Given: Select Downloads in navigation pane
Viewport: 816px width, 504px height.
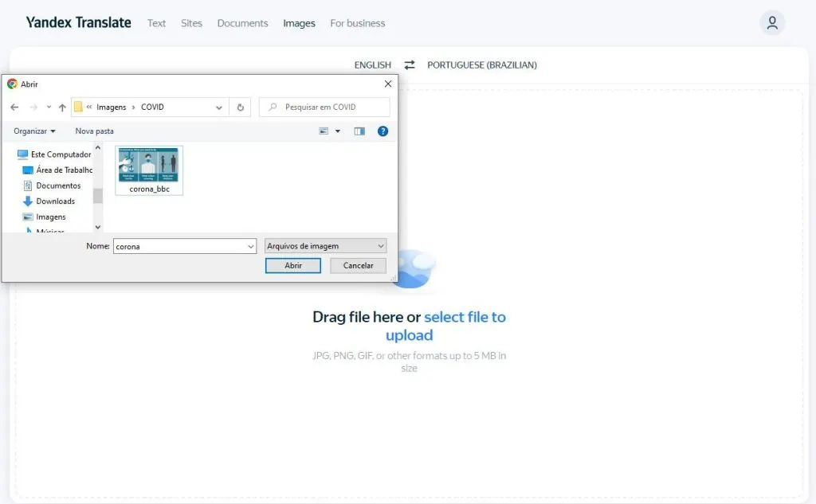Looking at the screenshot, I should coord(55,201).
